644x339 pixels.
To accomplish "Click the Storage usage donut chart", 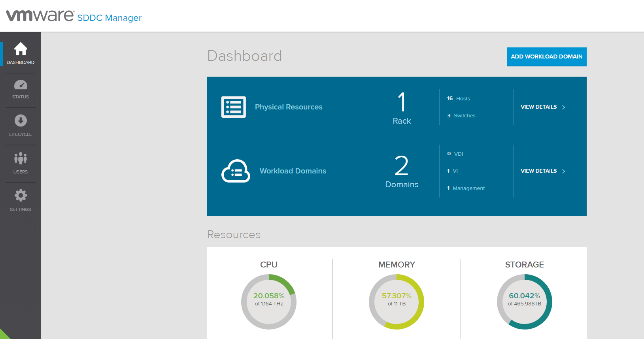I will [x=524, y=302].
